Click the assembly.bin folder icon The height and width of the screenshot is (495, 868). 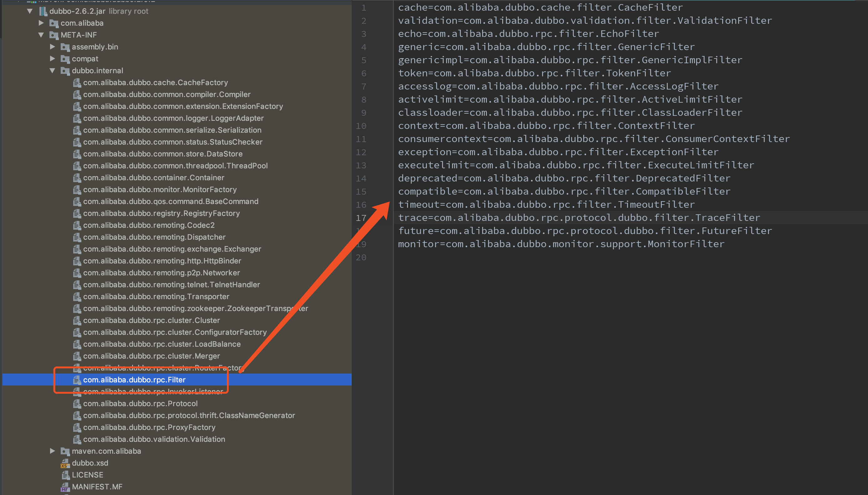[65, 47]
